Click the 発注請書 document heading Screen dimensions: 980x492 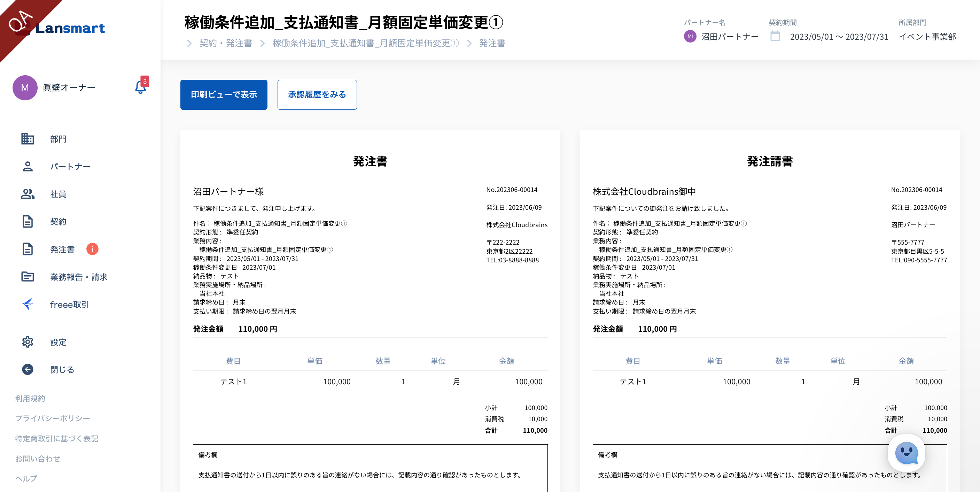point(770,161)
